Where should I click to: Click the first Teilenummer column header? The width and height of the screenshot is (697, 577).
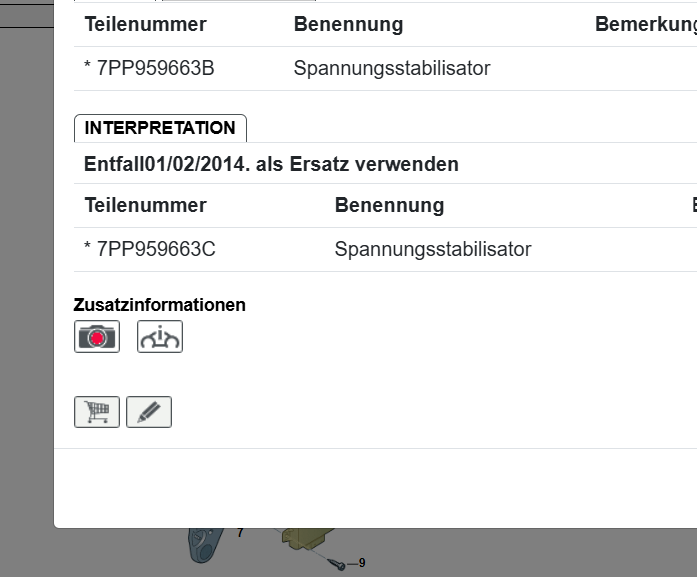(145, 24)
